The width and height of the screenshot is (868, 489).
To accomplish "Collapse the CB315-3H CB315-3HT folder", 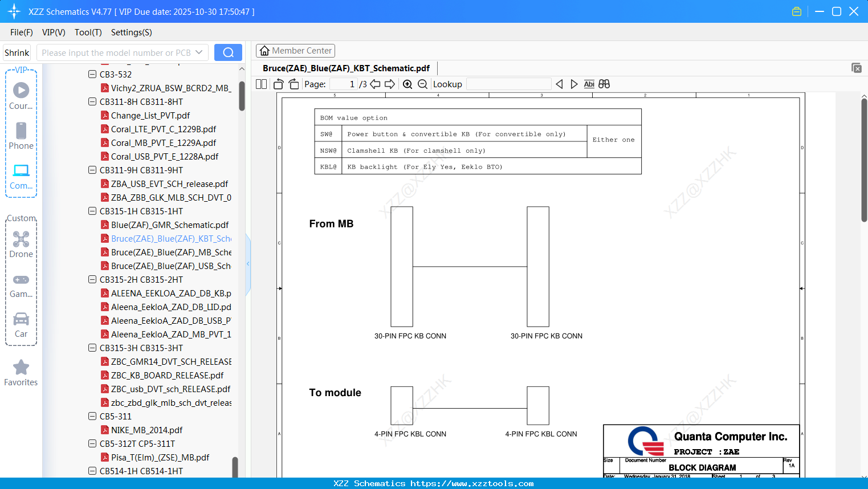I will 92,348.
